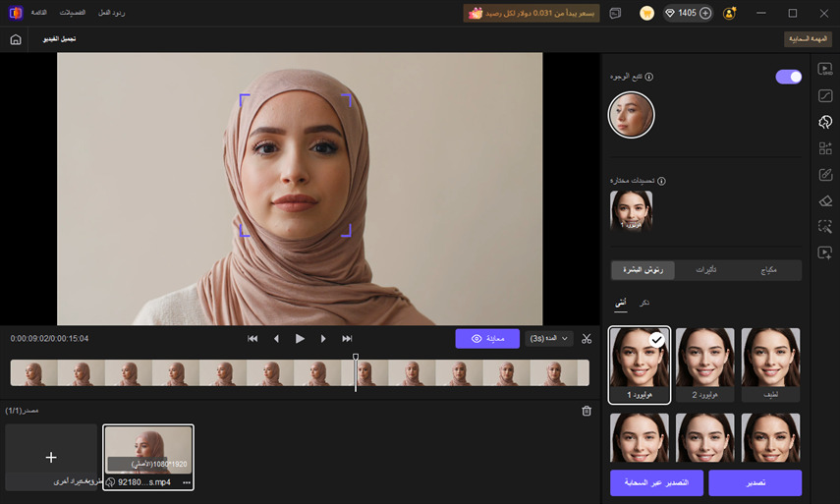This screenshot has height=504, width=840.
Task: Click info icon beside selected enhancements label
Action: pyautogui.click(x=661, y=181)
